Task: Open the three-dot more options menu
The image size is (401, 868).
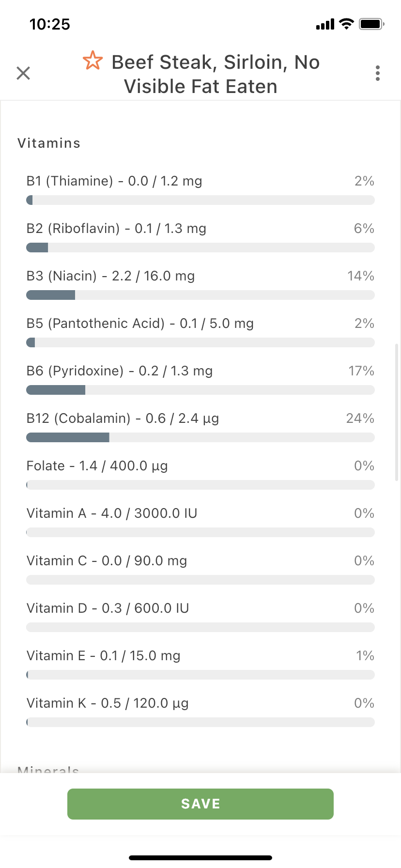Action: click(378, 73)
